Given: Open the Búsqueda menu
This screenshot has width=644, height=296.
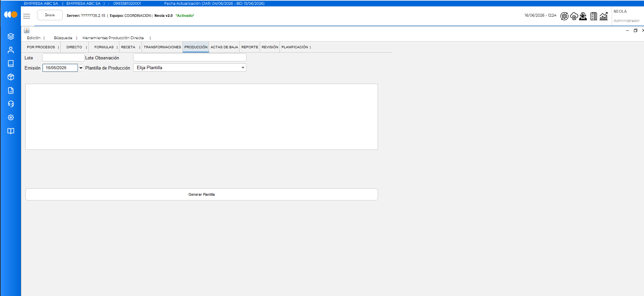Looking at the screenshot, I should tap(63, 38).
